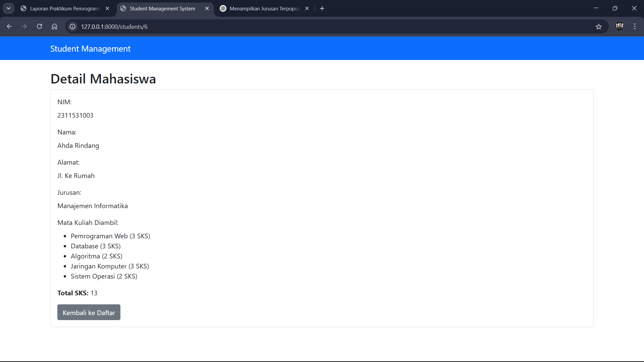The width and height of the screenshot is (644, 362).
Task: Go to the browser home page
Action: 54,26
